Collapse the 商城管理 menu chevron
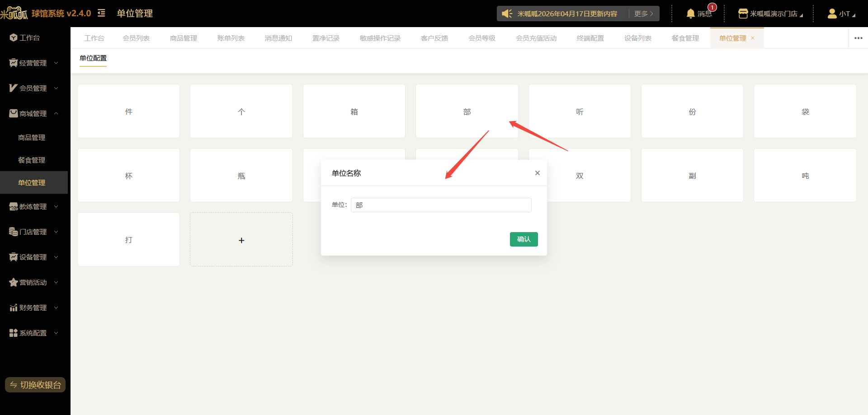 (x=56, y=113)
